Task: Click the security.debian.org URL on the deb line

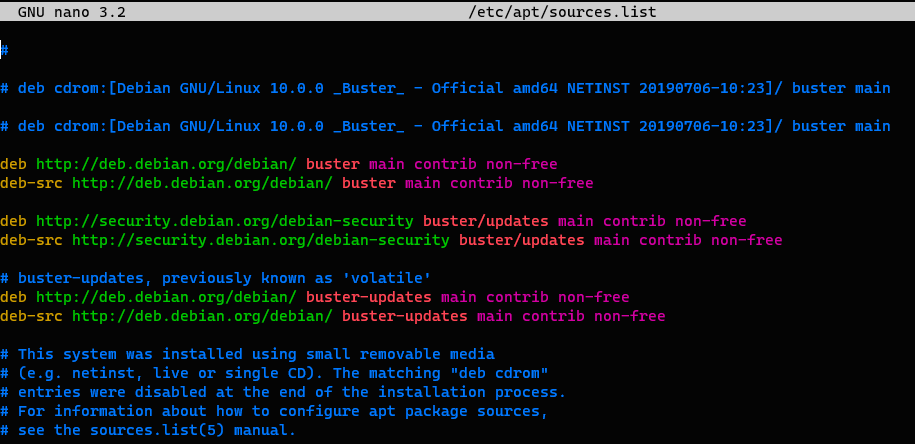Action: pos(225,221)
